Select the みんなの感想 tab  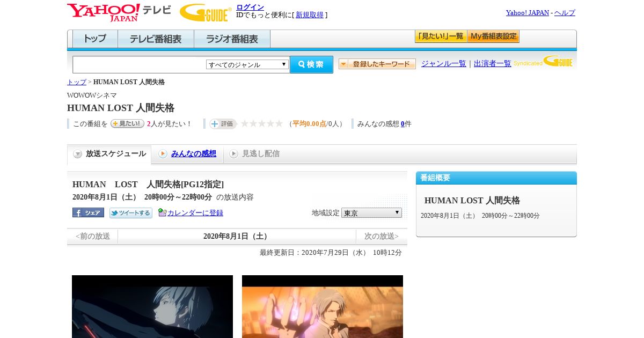[187, 154]
